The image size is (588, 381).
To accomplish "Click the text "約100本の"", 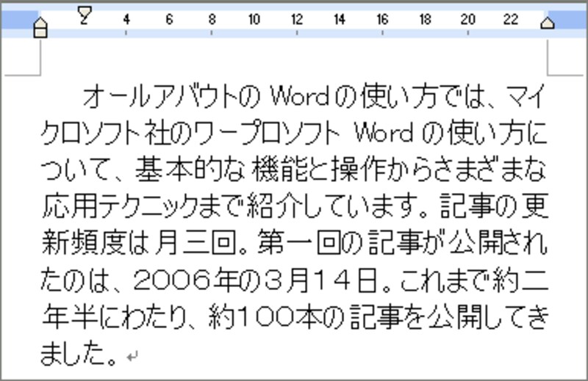I will [276, 317].
